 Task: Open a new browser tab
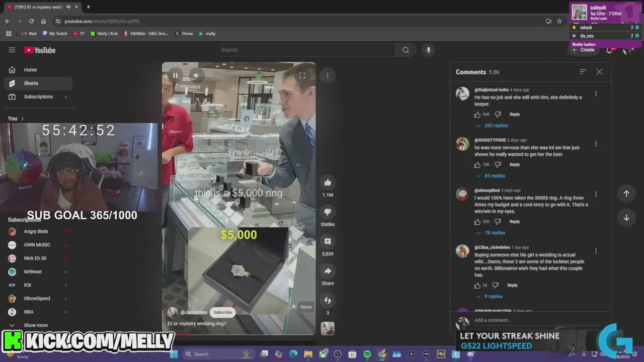pyautogui.click(x=88, y=7)
